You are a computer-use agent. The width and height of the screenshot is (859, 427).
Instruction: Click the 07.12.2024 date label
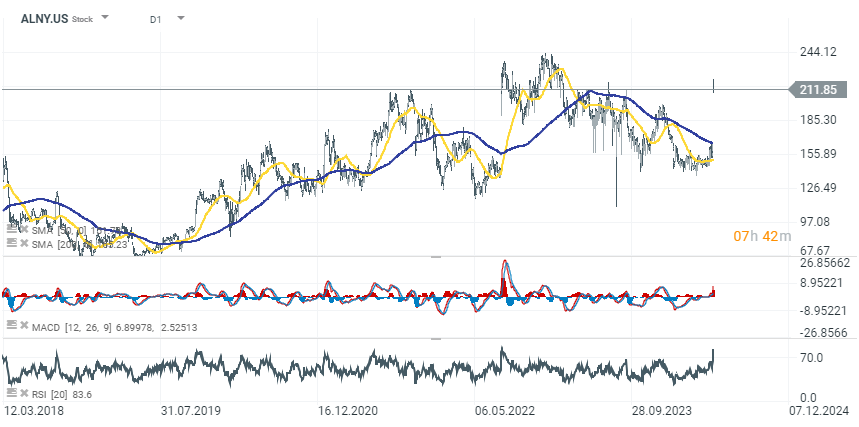click(819, 411)
